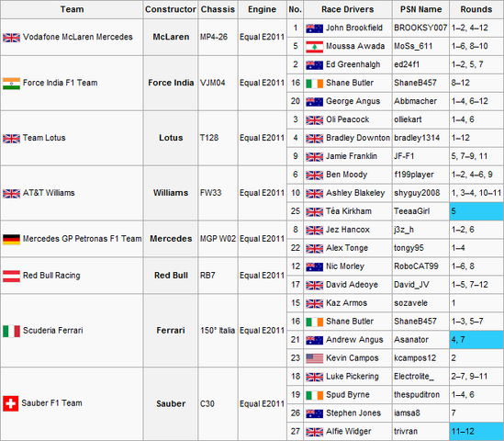The width and height of the screenshot is (504, 441).
Task: Click the Irish flag next to Spud Byrne
Action: pyautogui.click(x=314, y=395)
